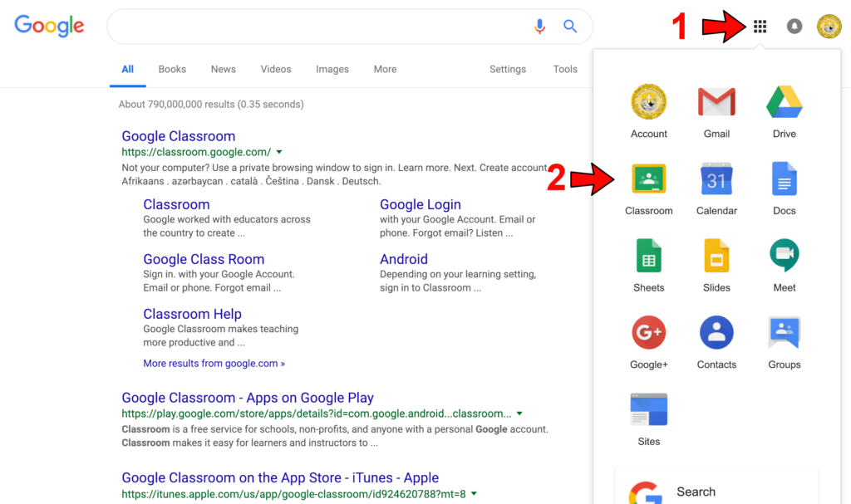Open Sites from the apps panel
This screenshot has width=851, height=504.
[x=648, y=419]
